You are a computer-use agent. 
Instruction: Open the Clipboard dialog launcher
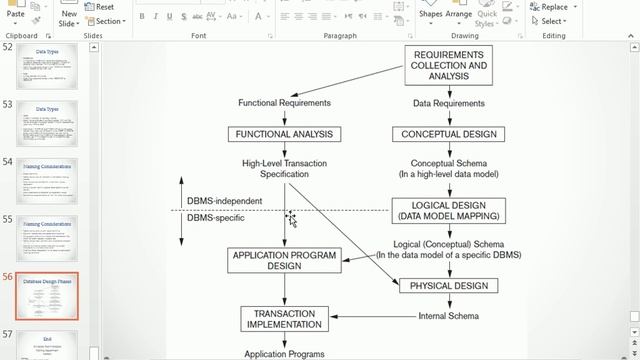coord(48,36)
